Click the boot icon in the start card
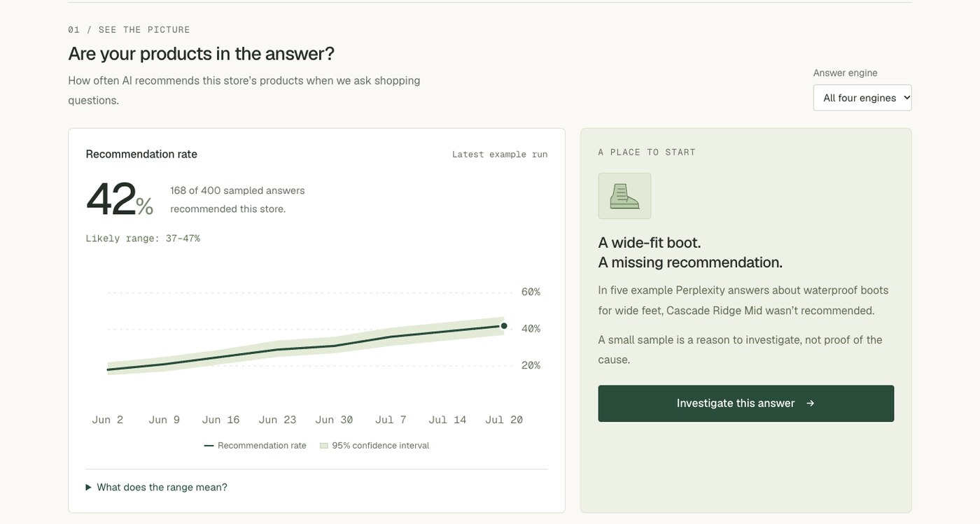The height and width of the screenshot is (524, 980). [624, 196]
